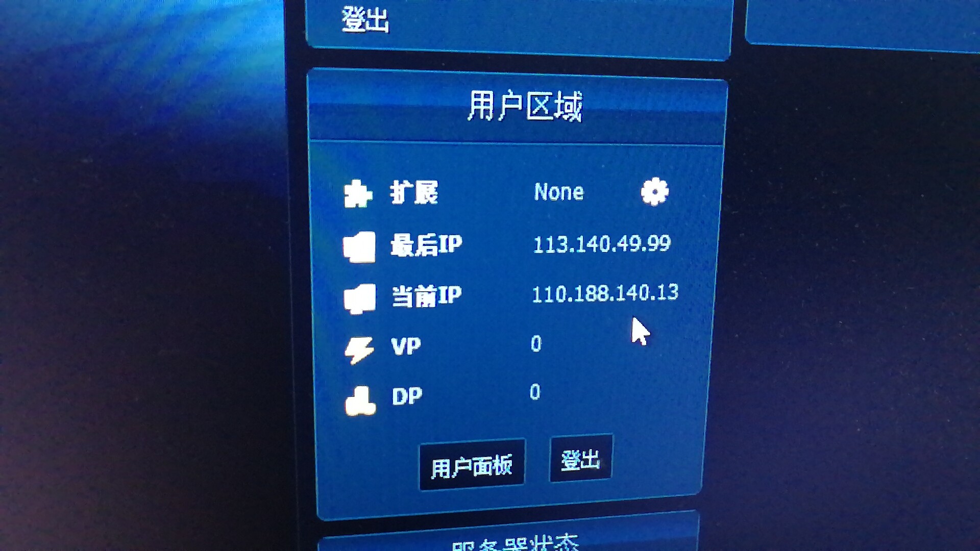Click the last IP address 113.140.49.99

602,244
